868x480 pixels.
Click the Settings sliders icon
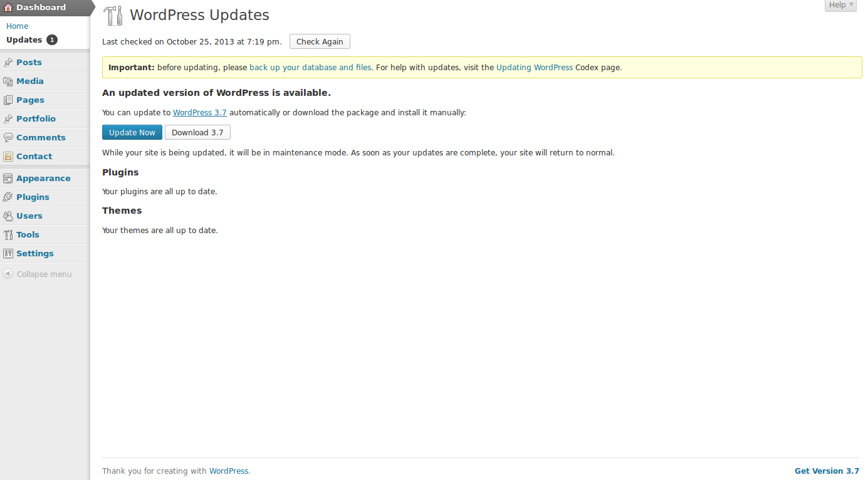pyautogui.click(x=8, y=254)
